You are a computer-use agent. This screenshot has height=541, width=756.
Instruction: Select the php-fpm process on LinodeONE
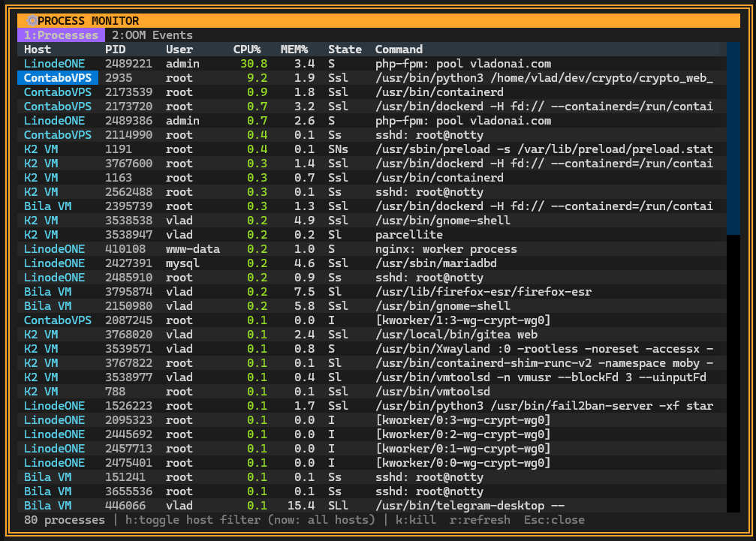[300, 63]
